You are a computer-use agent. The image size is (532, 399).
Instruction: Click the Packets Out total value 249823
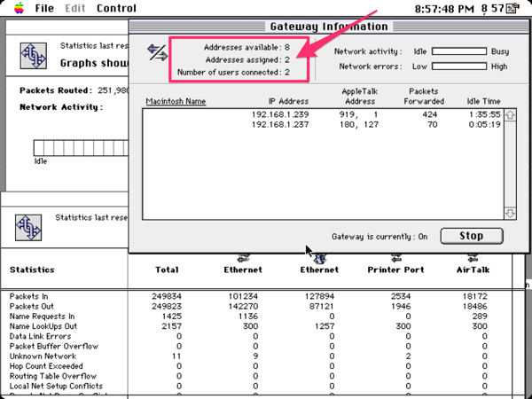pyautogui.click(x=167, y=307)
